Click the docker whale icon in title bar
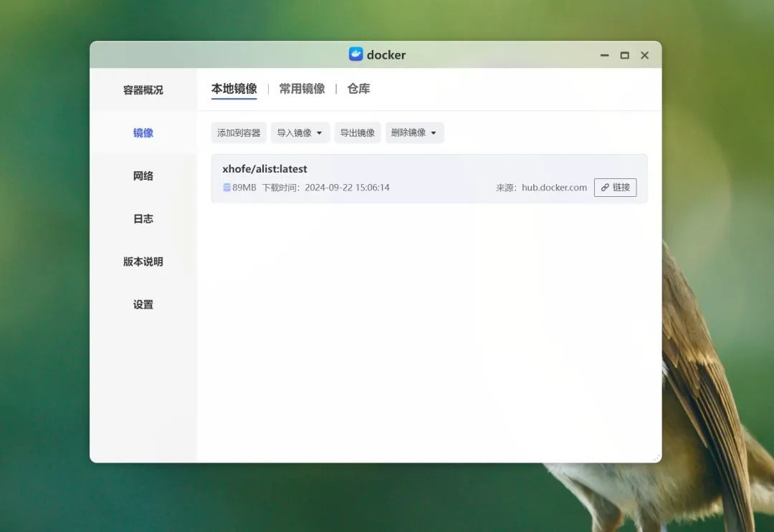Image resolution: width=774 pixels, height=532 pixels. (355, 54)
